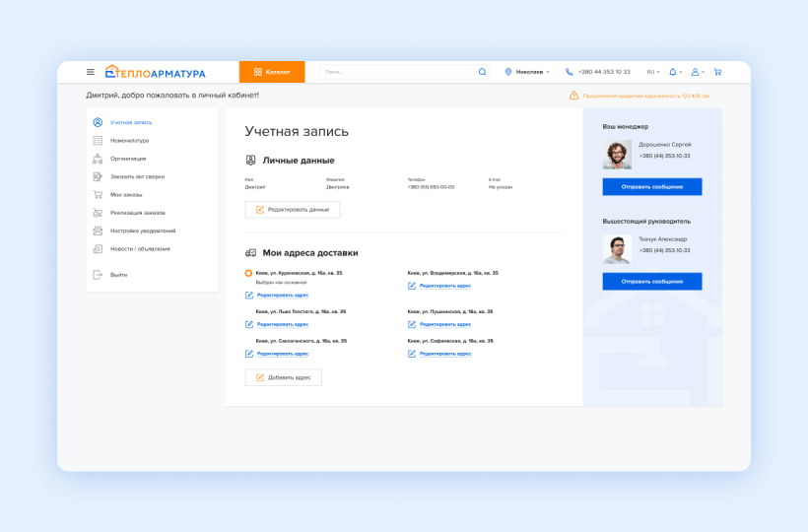Click the credit debt warning icon

pyautogui.click(x=573, y=96)
